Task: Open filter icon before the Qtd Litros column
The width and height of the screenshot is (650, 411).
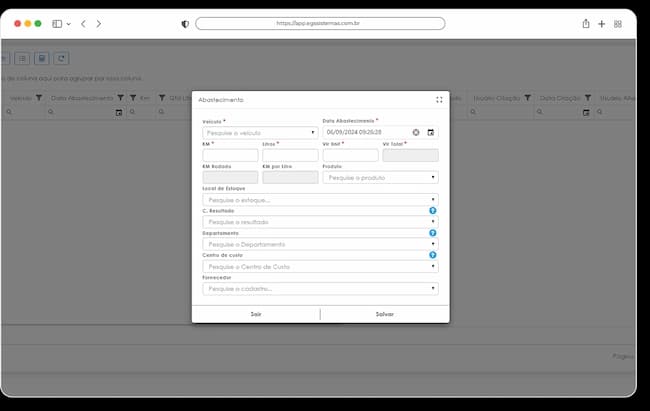Action: pyautogui.click(x=162, y=98)
